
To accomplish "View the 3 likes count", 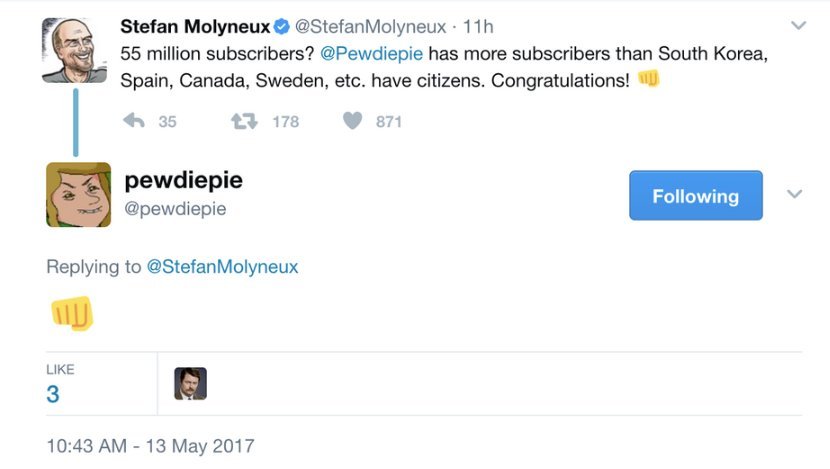I will (53, 394).
